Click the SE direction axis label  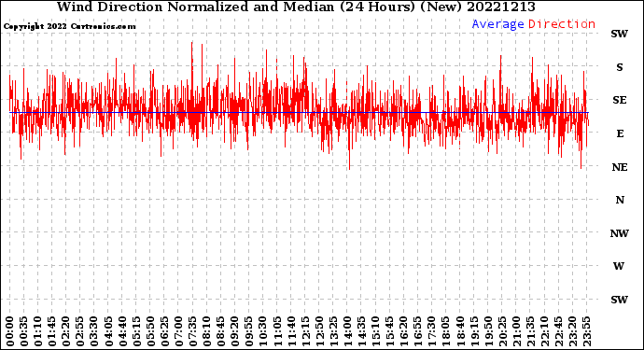[x=620, y=100]
